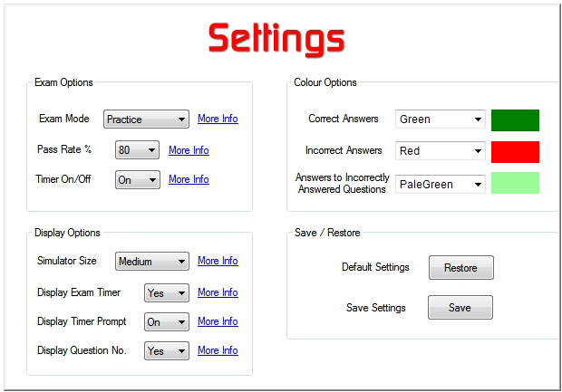Click the pale green colour swatch
Screen dimensions: 562x392
click(515, 183)
